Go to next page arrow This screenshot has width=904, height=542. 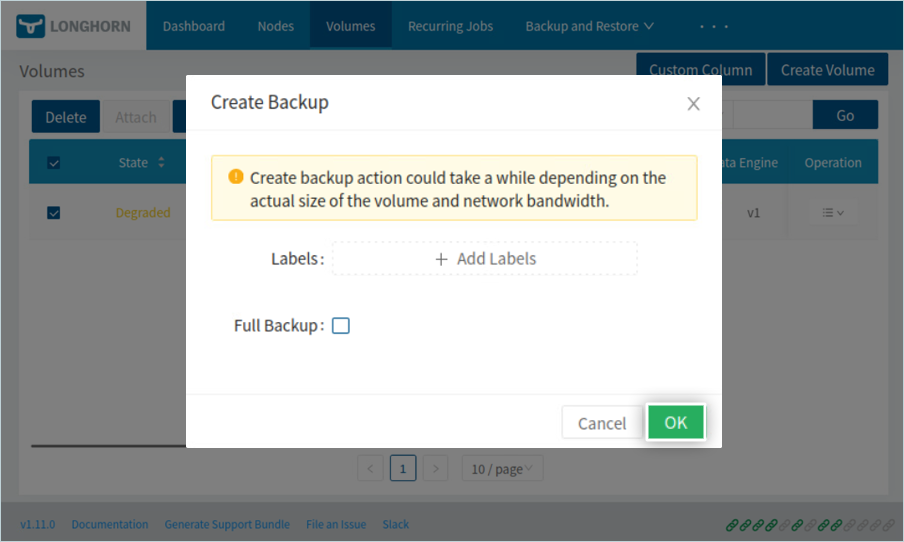pyautogui.click(x=435, y=468)
